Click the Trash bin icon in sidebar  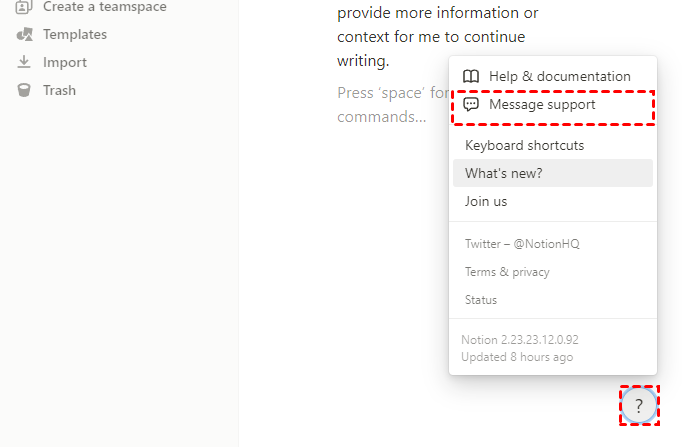coord(25,90)
